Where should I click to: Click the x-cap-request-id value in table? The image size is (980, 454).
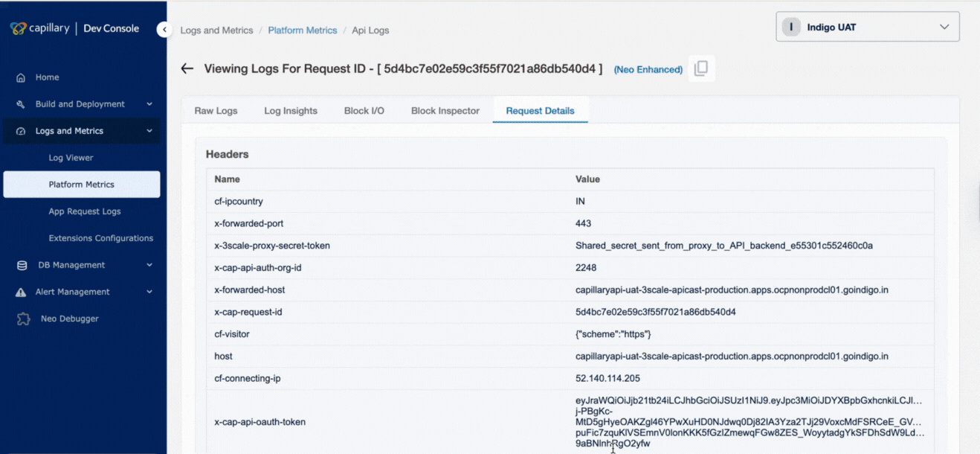click(x=656, y=312)
